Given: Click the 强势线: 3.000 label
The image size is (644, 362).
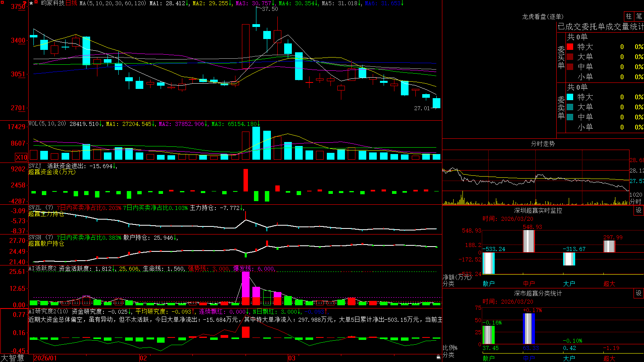Looking at the screenshot, I should pos(210,269).
